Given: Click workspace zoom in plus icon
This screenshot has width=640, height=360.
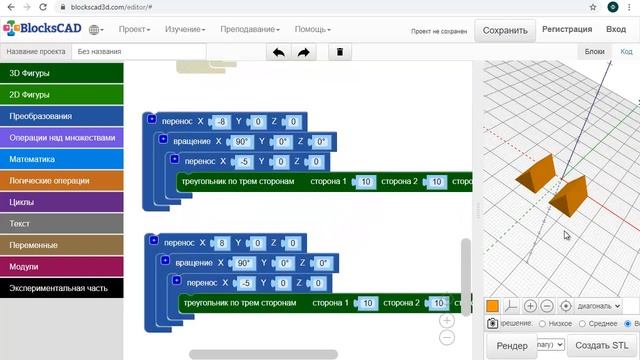Looking at the screenshot, I should pos(447,320).
